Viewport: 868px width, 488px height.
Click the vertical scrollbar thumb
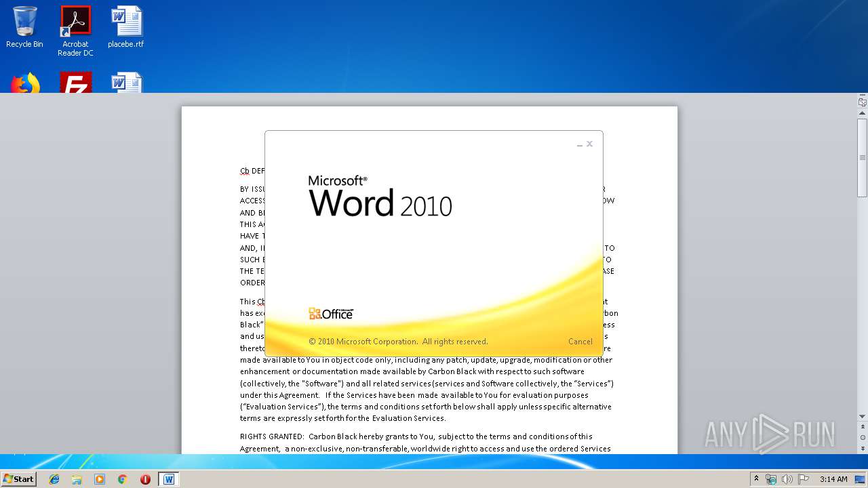863,157
